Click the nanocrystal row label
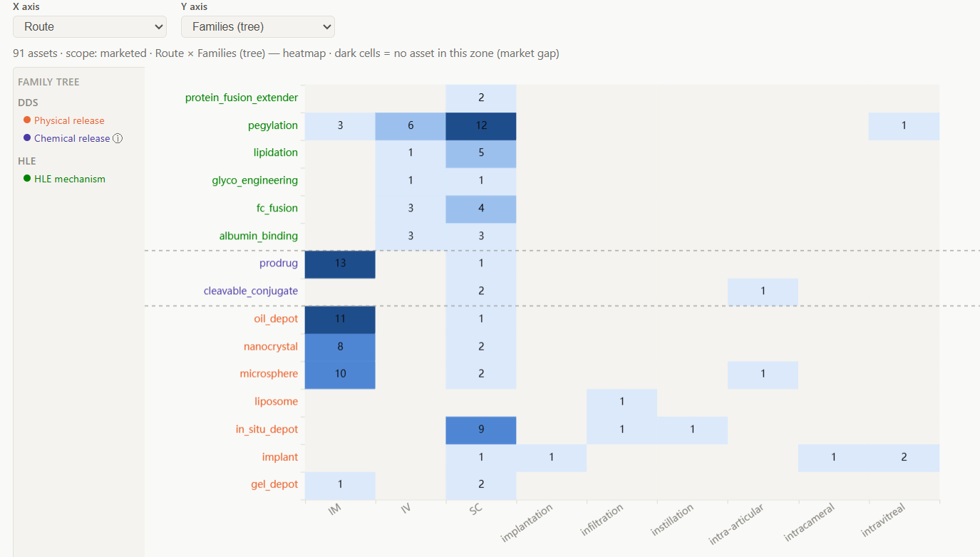 (271, 347)
